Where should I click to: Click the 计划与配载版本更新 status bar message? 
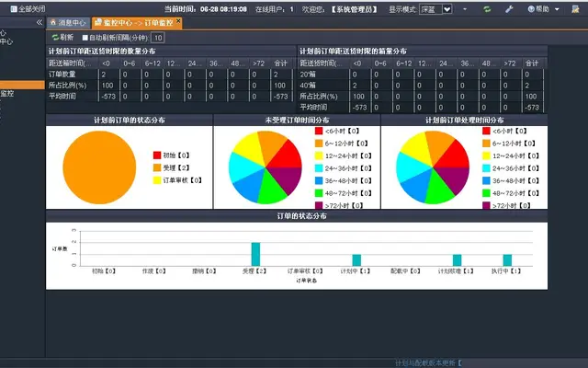point(429,363)
